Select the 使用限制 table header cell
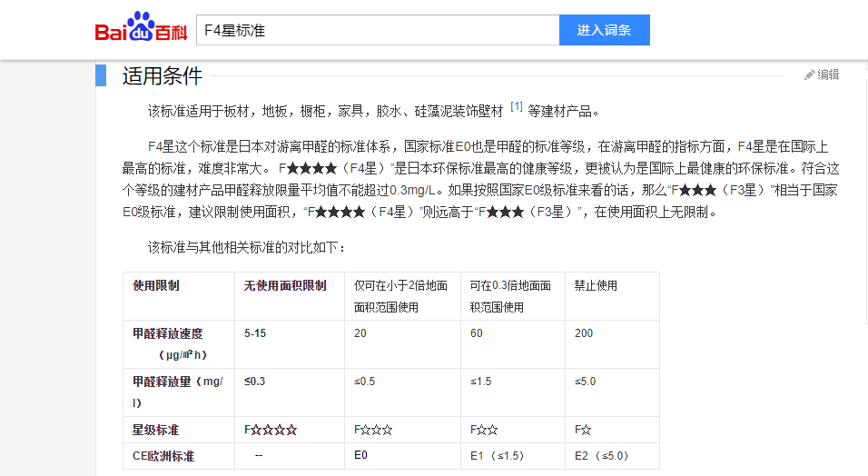Viewport: 868px width, 476px height. (x=156, y=285)
